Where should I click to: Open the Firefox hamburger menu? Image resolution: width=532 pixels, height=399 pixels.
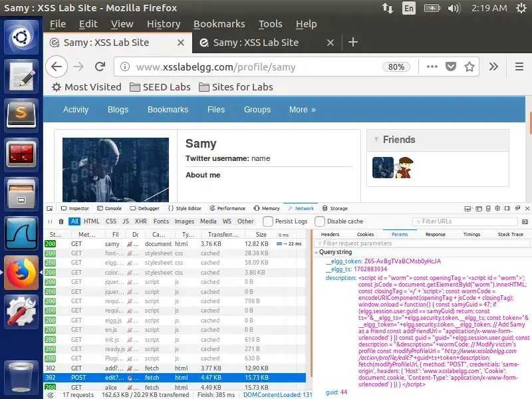[x=519, y=66]
